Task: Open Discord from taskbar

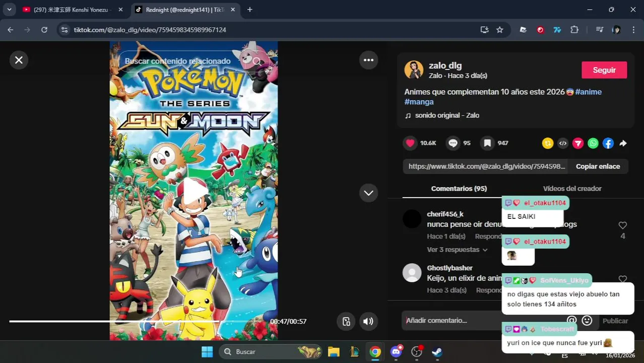Action: 396,352
